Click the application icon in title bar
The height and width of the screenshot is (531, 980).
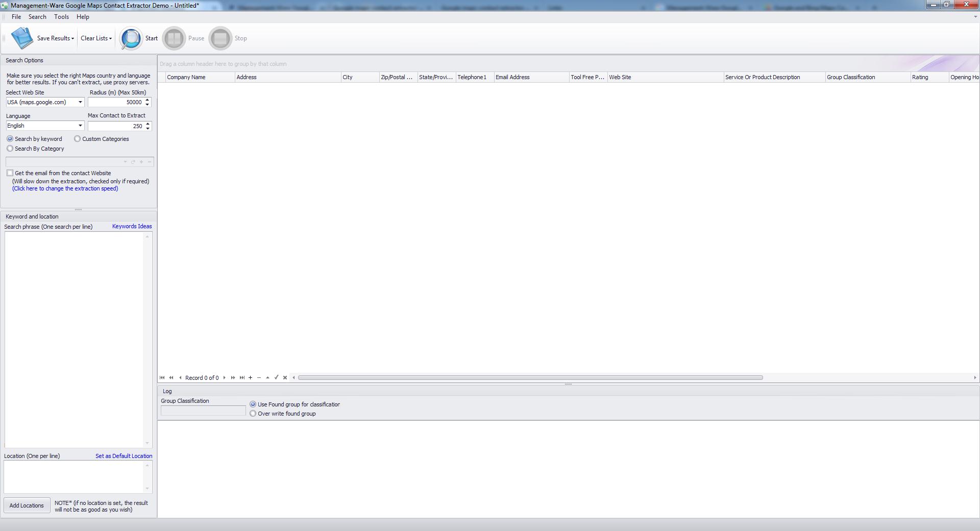[5, 6]
